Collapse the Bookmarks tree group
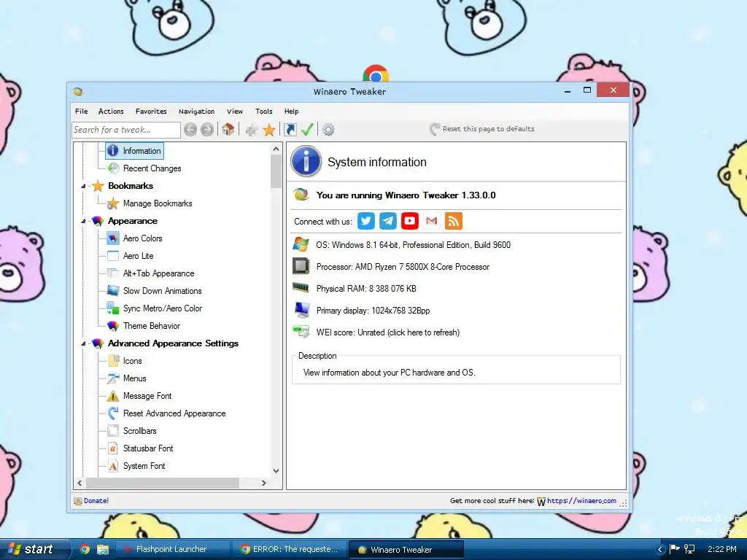Image resolution: width=747 pixels, height=560 pixels. (x=83, y=186)
